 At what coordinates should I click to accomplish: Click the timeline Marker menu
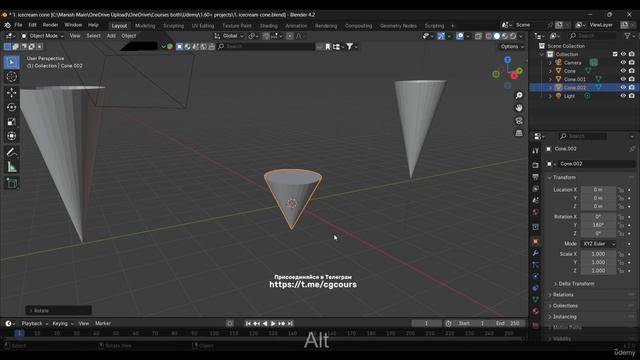[x=103, y=323]
